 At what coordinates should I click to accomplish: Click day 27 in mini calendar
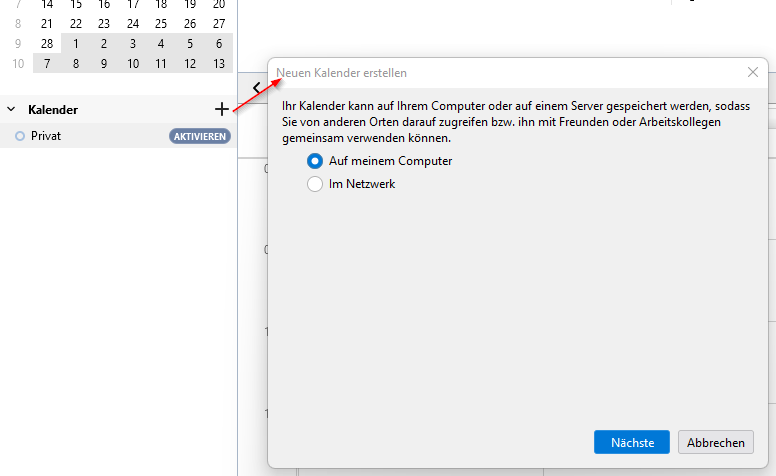(219, 23)
